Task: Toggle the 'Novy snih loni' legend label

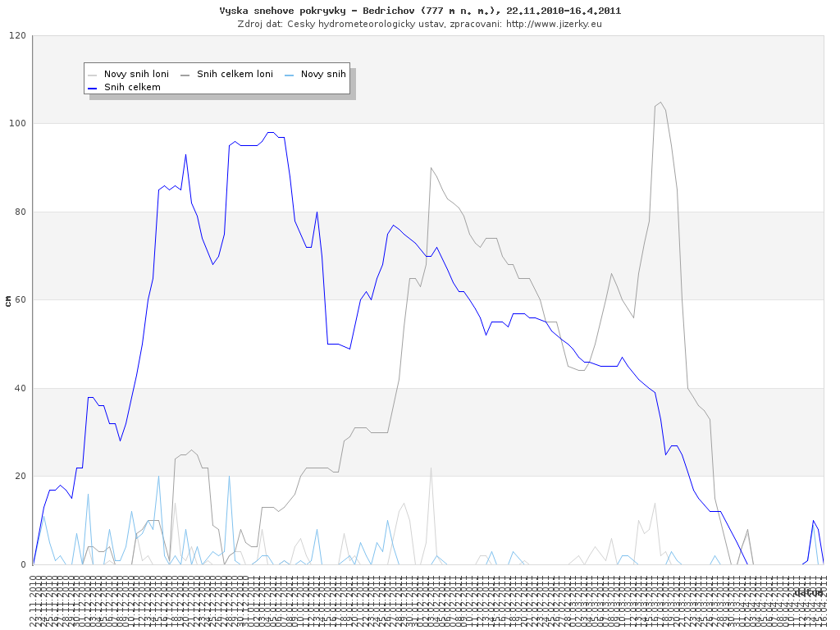Action: [136, 74]
